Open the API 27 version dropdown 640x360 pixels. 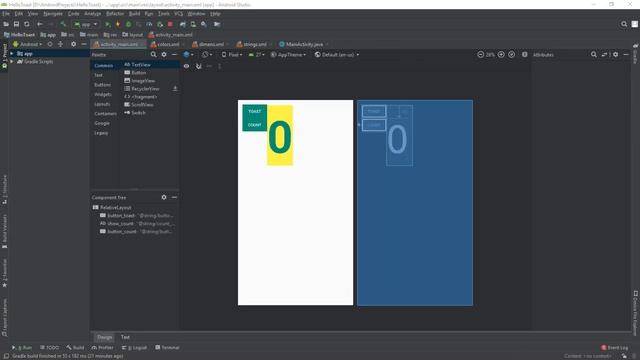(x=257, y=55)
